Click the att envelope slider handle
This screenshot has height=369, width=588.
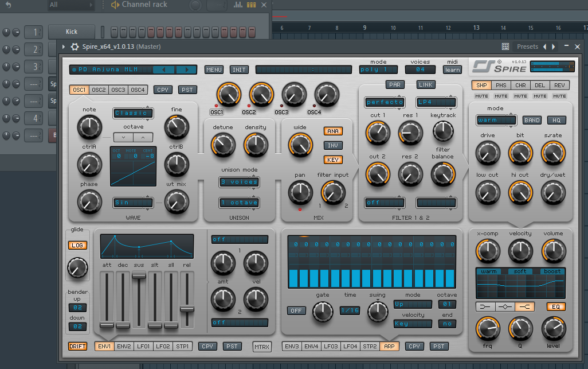(x=107, y=325)
